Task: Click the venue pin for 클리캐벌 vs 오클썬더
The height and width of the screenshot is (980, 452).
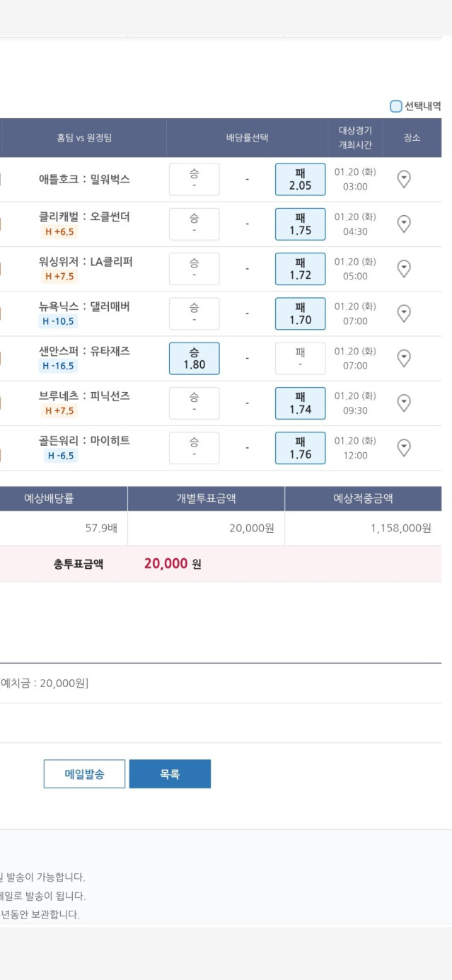Action: tap(403, 224)
